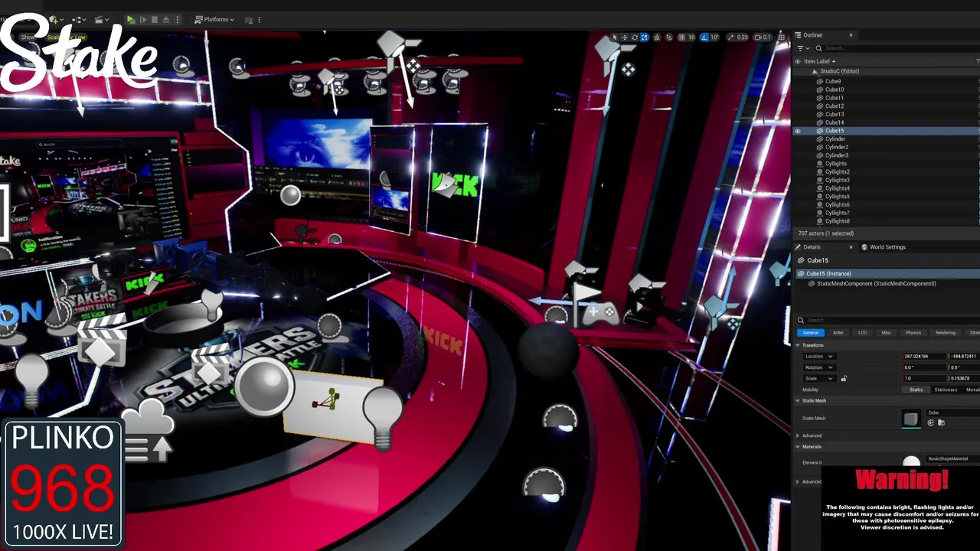Screen dimensions: 980x551
Task: Toggle scale snapping icon
Action: point(730,37)
